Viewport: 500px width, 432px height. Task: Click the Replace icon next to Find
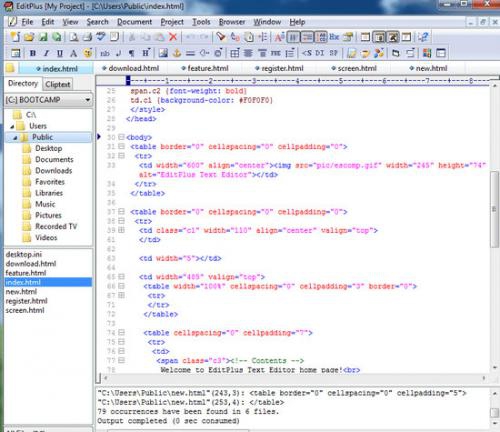click(x=235, y=37)
